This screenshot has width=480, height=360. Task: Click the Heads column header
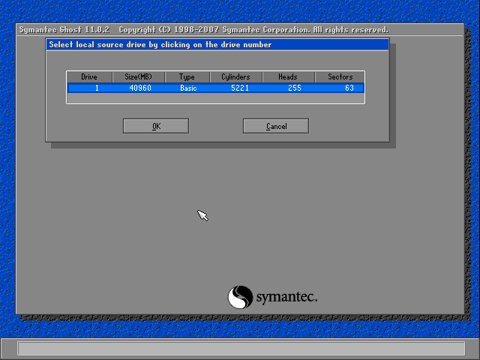tap(288, 77)
